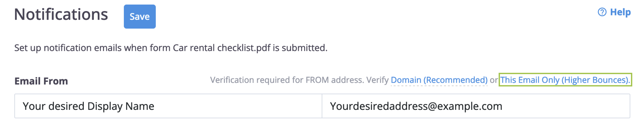Screen dimensions: 644x130
Task: Select the Email From label
Action: click(x=41, y=81)
